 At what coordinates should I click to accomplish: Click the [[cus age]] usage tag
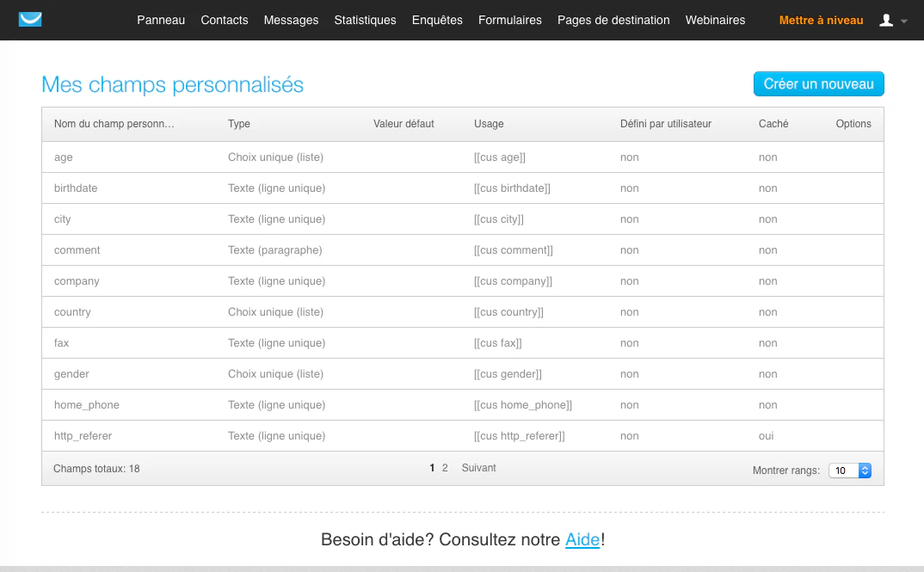pyautogui.click(x=500, y=157)
